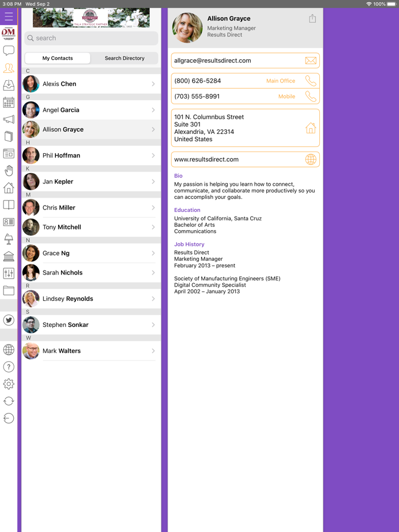Viewport: 399px width, 532px height.
Task: Select Mark Walters contact name
Action: click(x=62, y=351)
